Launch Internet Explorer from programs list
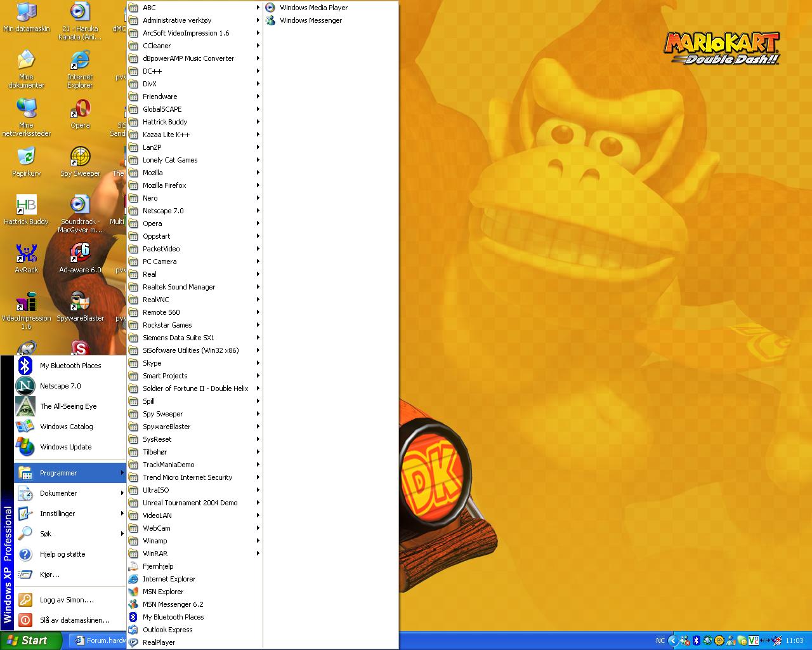This screenshot has width=812, height=650. click(195, 579)
